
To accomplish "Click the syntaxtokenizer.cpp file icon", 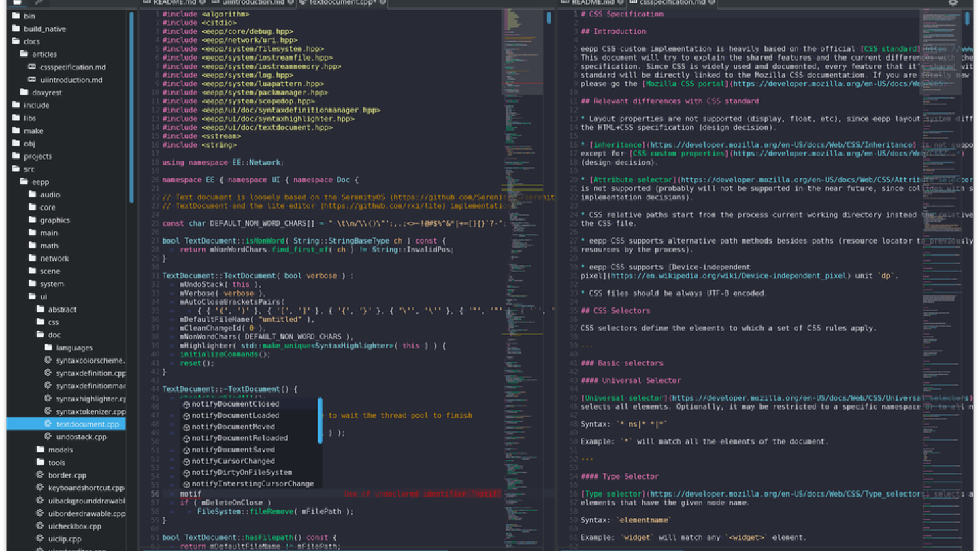I will click(48, 411).
